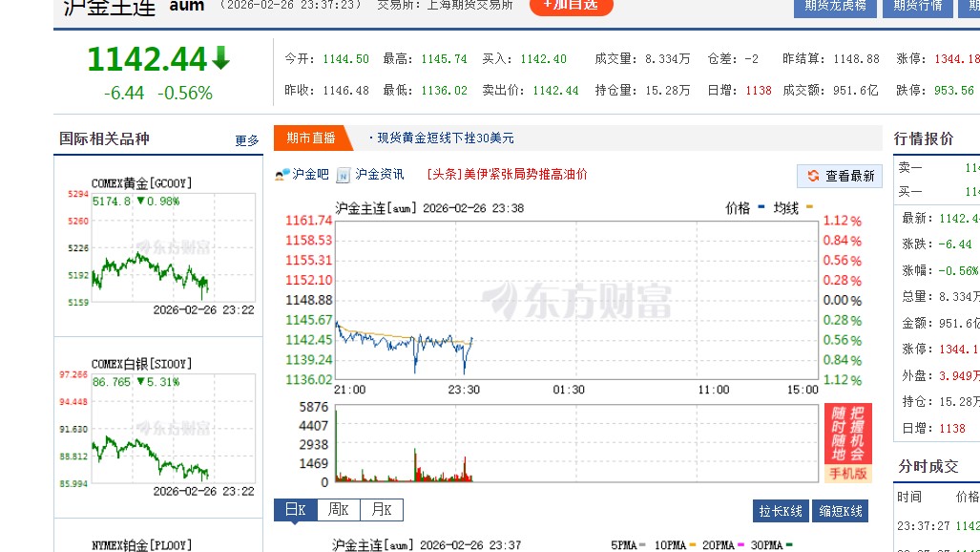The image size is (980, 552).
Task: Open 沪金资讯 via its news icon
Action: pos(341,177)
